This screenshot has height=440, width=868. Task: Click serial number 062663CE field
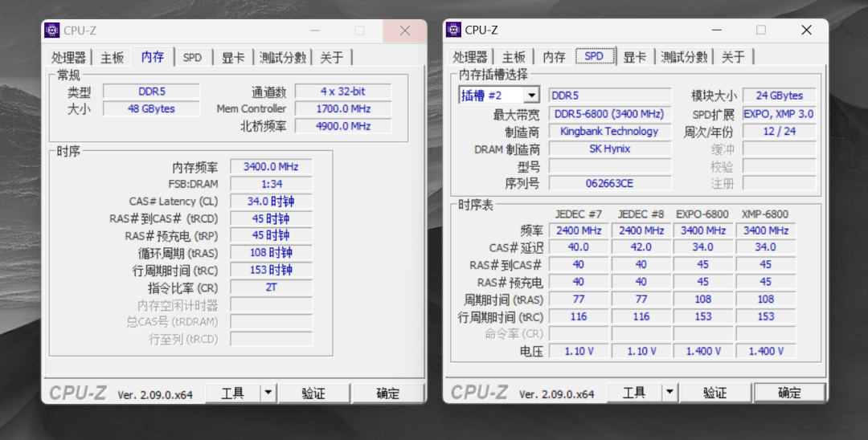pos(609,184)
